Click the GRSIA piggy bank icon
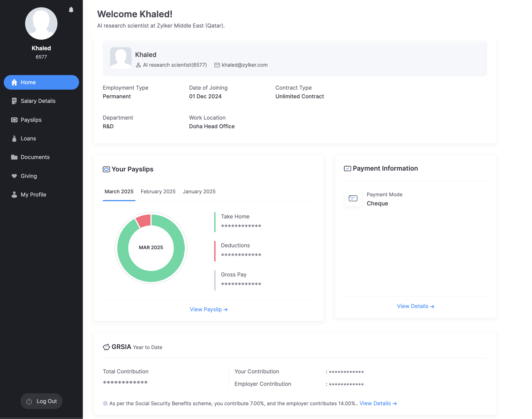532x419 pixels. 106,347
